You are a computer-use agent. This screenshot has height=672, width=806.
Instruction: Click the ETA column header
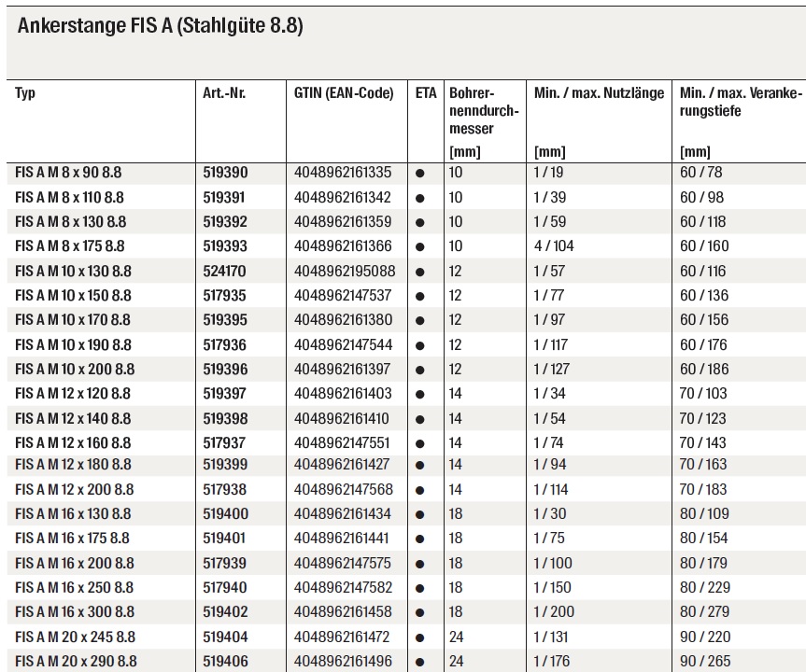tap(426, 93)
